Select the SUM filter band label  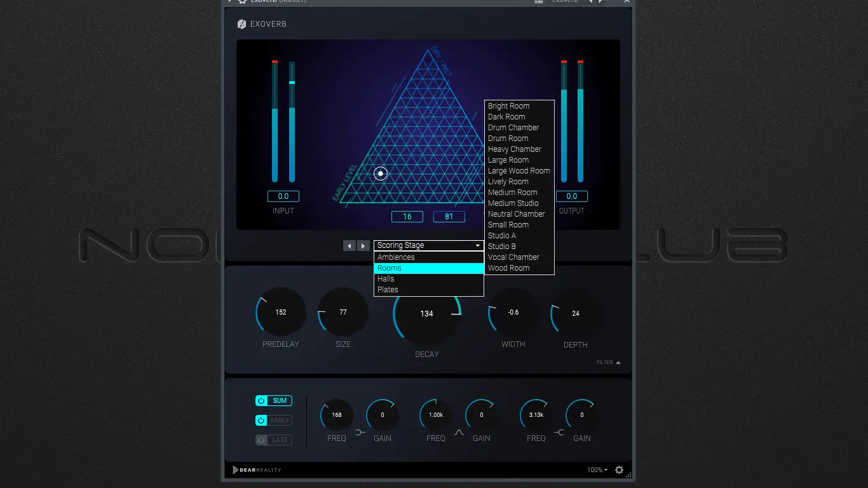280,401
